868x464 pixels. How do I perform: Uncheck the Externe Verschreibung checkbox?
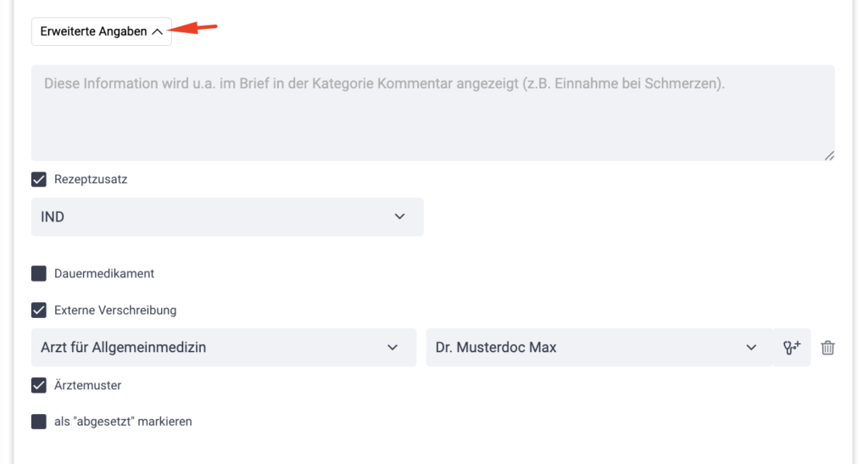[x=39, y=310]
